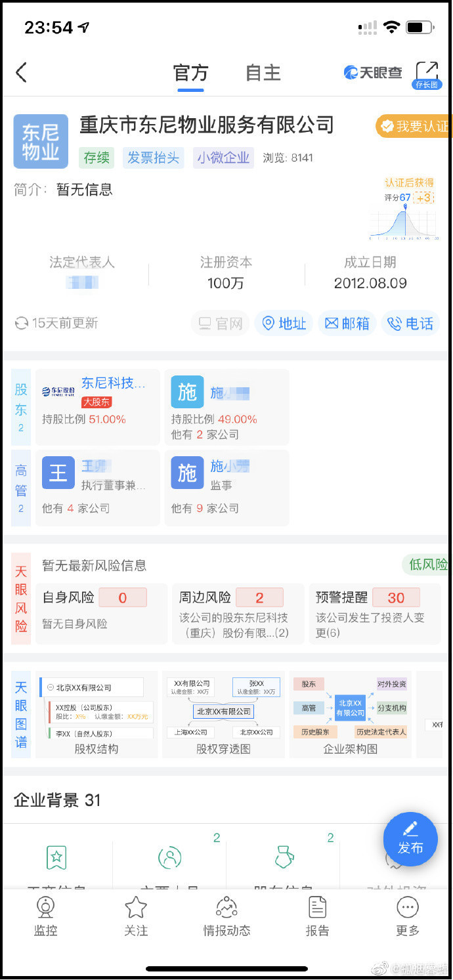Tap the 成立日期 2012.08.09 value
Image resolution: width=453 pixels, height=980 pixels.
pyautogui.click(x=370, y=284)
